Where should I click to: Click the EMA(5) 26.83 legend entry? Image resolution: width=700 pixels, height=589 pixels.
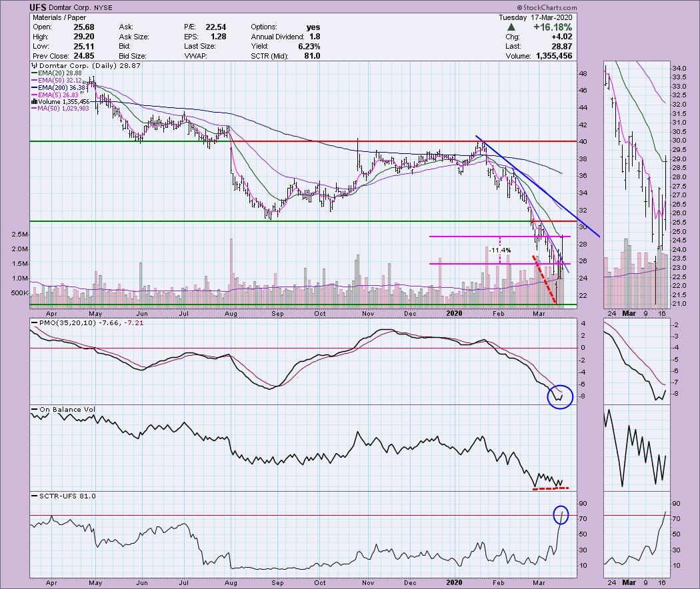click(x=55, y=95)
